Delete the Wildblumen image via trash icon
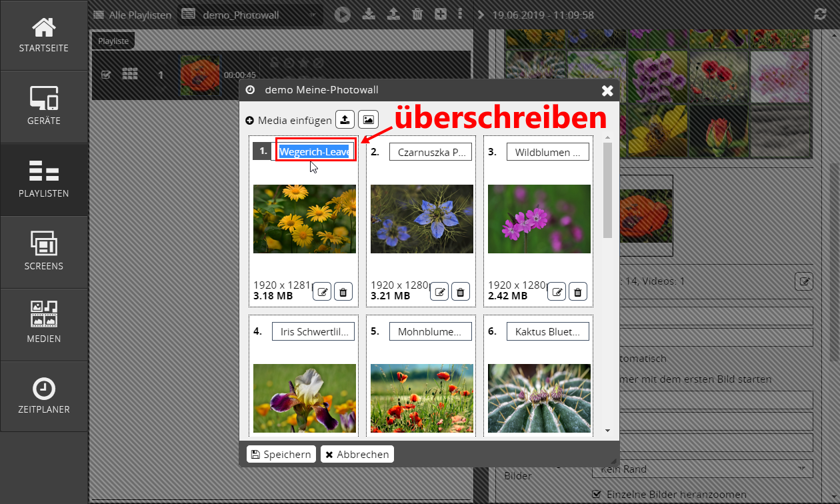The height and width of the screenshot is (504, 840). click(578, 291)
